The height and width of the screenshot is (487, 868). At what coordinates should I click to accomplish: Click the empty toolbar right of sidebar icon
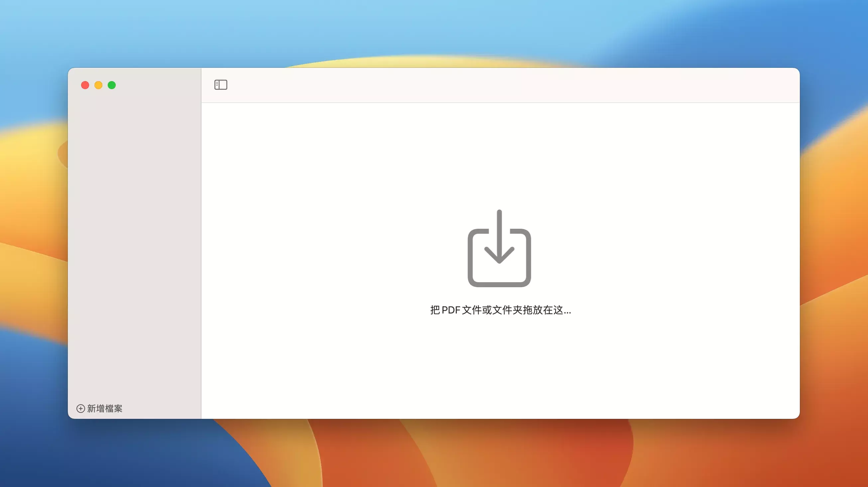tap(505, 85)
